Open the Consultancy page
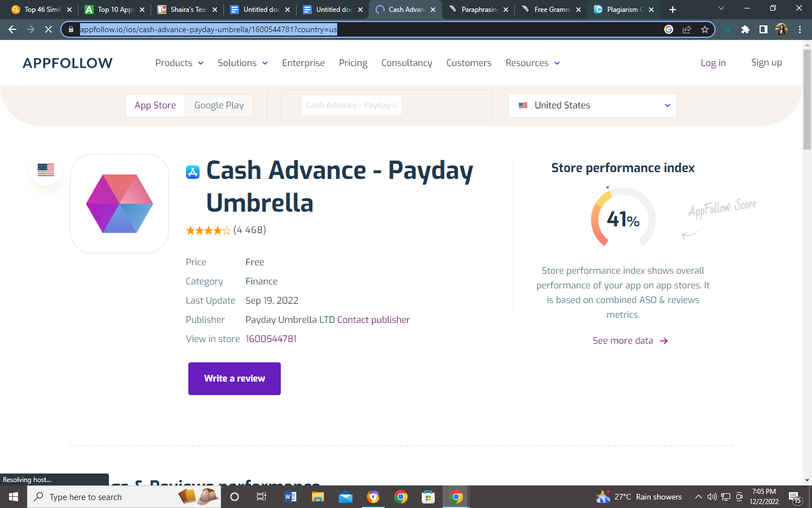 point(407,63)
